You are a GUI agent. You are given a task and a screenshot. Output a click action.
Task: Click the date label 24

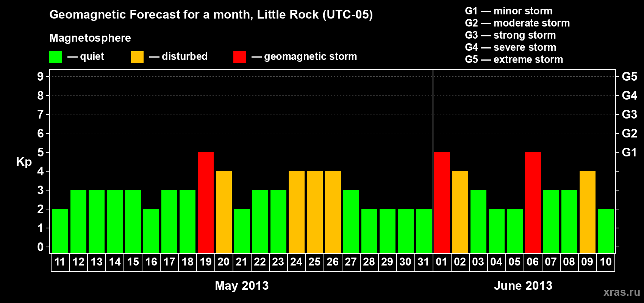(297, 262)
